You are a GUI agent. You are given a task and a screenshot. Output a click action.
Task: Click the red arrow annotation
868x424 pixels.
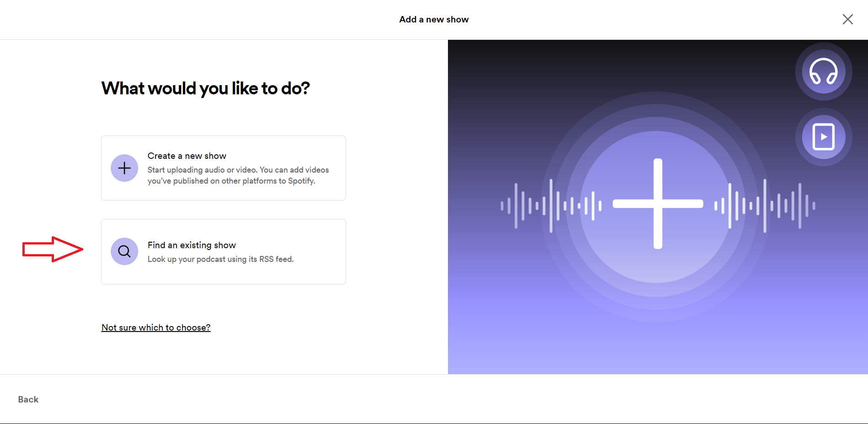(53, 250)
